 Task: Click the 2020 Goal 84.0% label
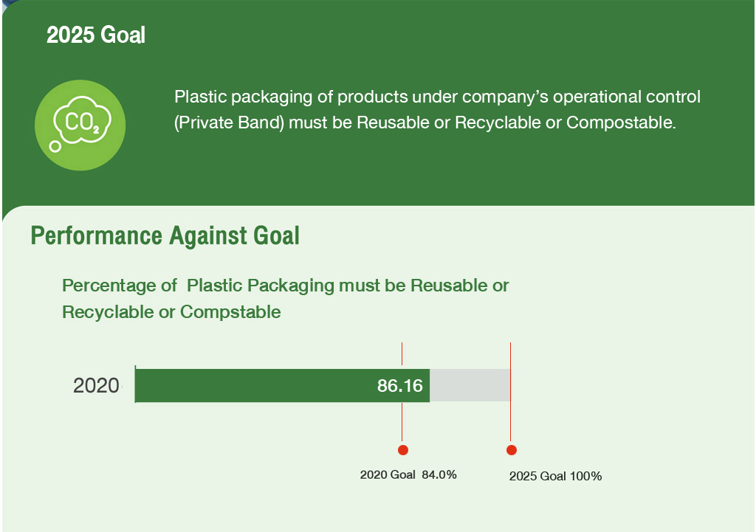coord(408,474)
